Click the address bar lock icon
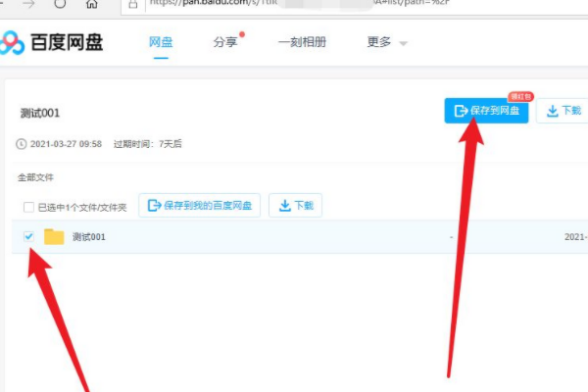 [132, 4]
